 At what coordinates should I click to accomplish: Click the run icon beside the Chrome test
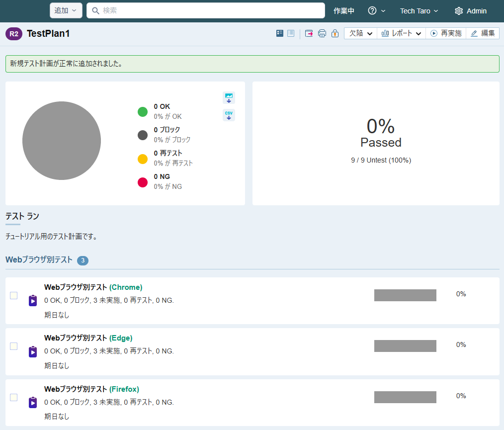point(33,301)
